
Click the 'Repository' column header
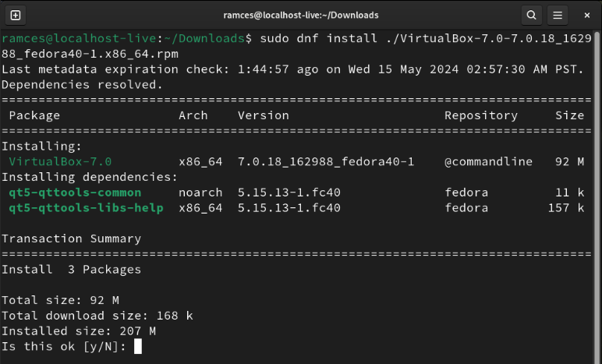pyautogui.click(x=481, y=115)
